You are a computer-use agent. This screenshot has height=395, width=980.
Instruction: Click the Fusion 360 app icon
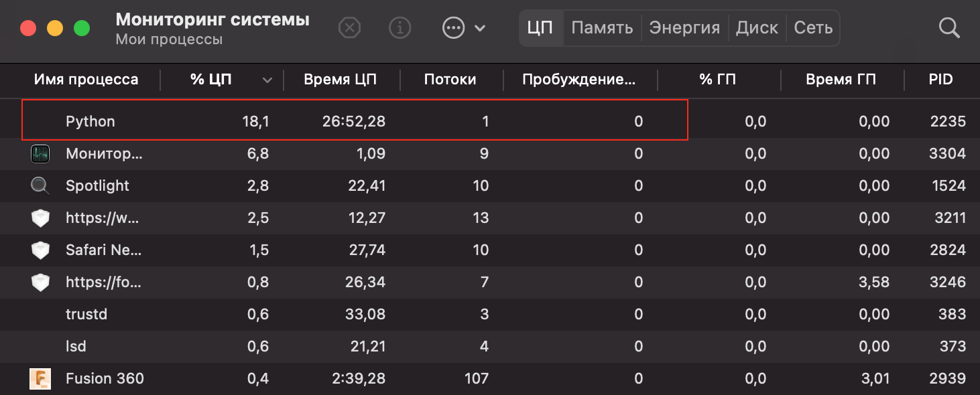click(x=40, y=378)
